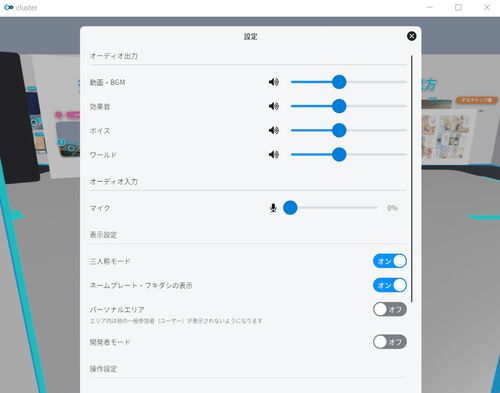Close the 設定 dialog with X icon
The image size is (500, 393).
click(412, 36)
